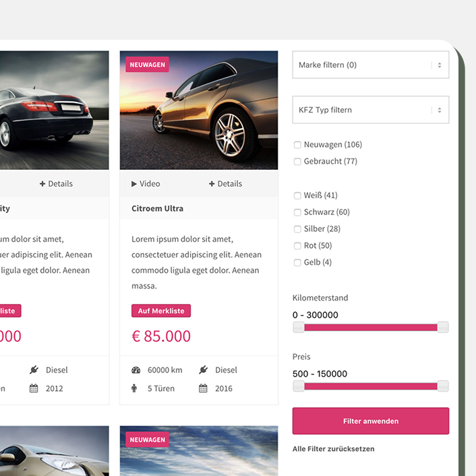Click Alle Filter zurücksetzen link
This screenshot has width=476, height=476.
pos(333,448)
